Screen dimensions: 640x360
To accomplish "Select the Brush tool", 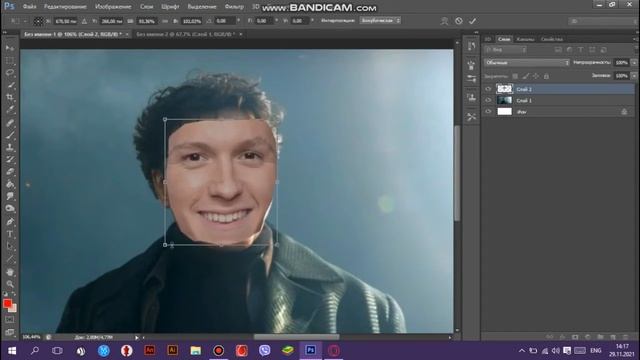I will (x=10, y=135).
